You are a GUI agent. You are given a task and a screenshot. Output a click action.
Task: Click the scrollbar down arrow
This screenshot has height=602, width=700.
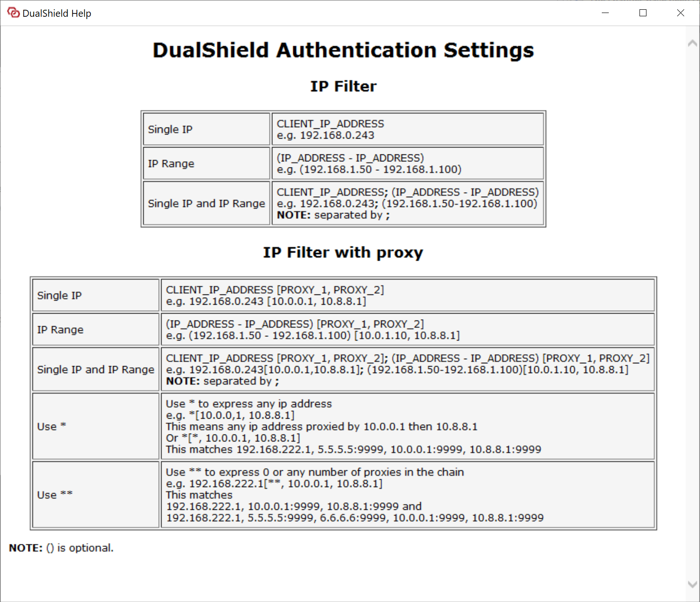coord(693,585)
